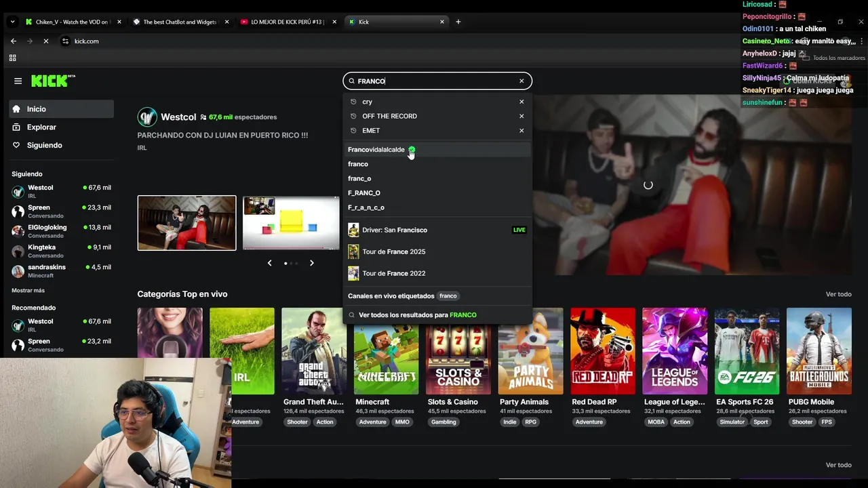Clear the search field text
Image resolution: width=868 pixels, height=488 pixels.
[521, 81]
